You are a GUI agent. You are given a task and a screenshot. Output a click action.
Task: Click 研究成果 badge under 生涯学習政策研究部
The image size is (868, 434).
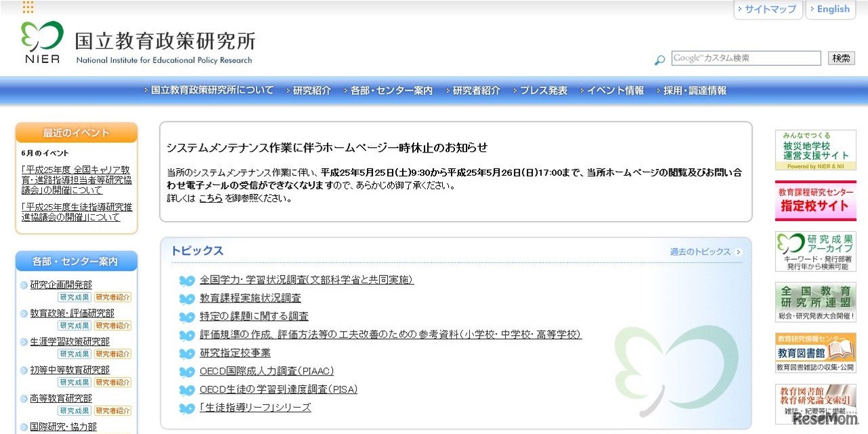pos(74,354)
